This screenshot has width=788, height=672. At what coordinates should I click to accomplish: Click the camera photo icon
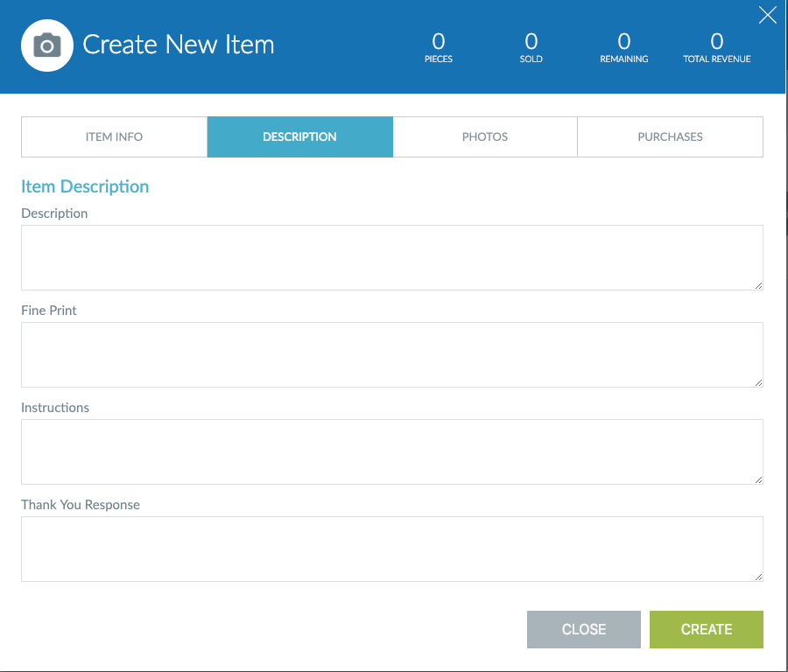click(46, 45)
